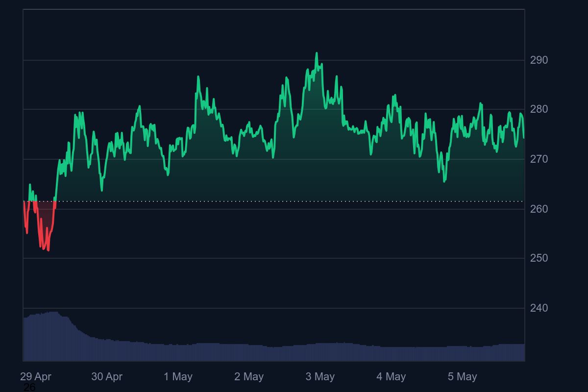Select the 1 May date label
Image resolution: width=588 pixels, height=392 pixels.
tap(178, 377)
